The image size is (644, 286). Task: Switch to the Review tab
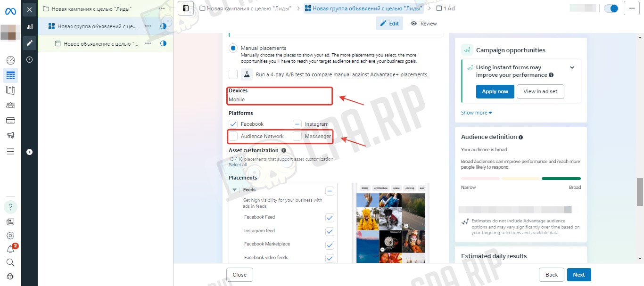pos(424,24)
